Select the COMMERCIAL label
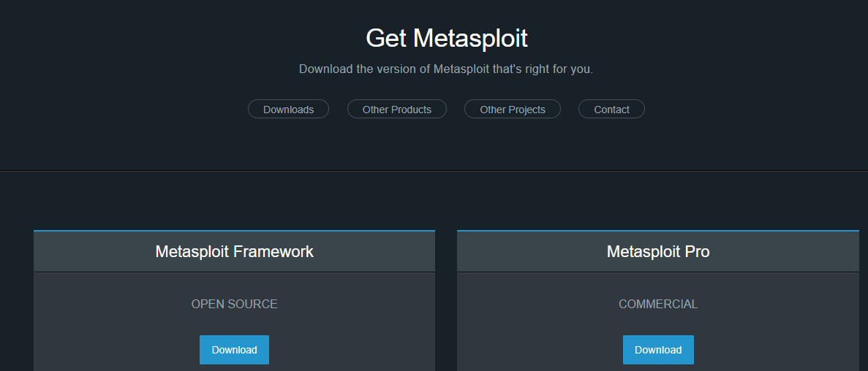 [x=658, y=304]
